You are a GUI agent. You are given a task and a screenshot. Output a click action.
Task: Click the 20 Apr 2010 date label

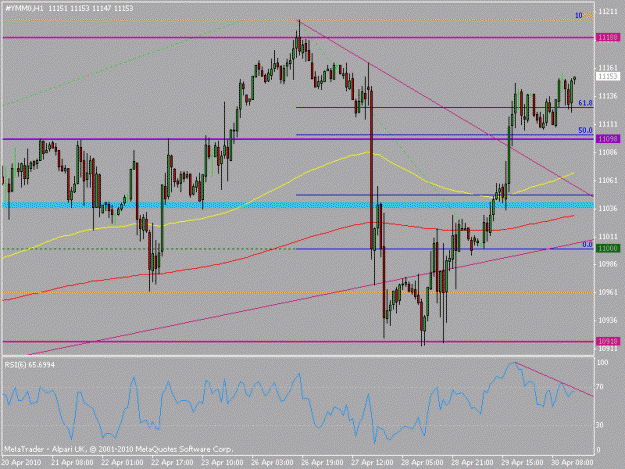tap(21, 462)
